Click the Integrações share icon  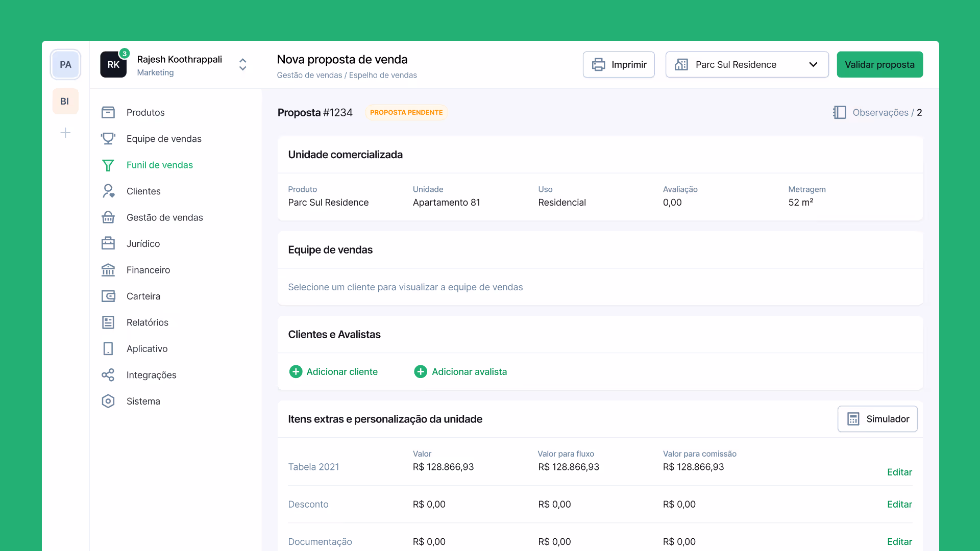pos(108,375)
